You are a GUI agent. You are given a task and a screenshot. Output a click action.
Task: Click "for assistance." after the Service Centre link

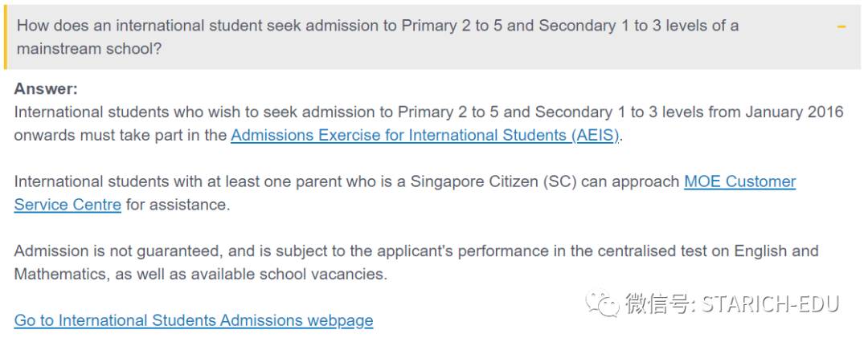pyautogui.click(x=178, y=205)
